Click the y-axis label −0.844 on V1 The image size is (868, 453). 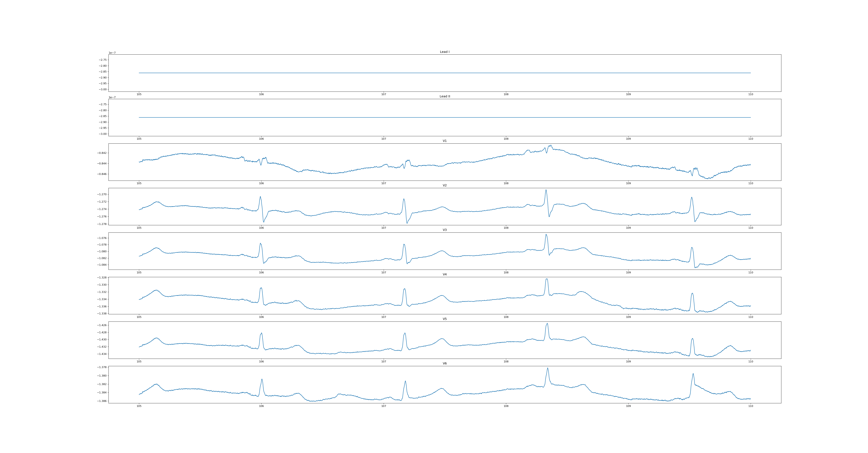(x=102, y=163)
